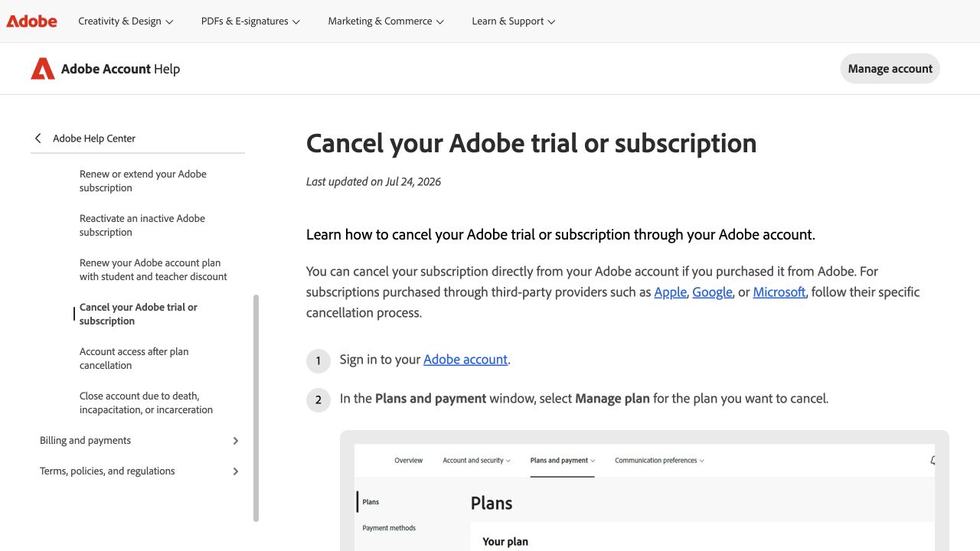
Task: Go back using the Adobe Help Center arrow
Action: (x=38, y=139)
